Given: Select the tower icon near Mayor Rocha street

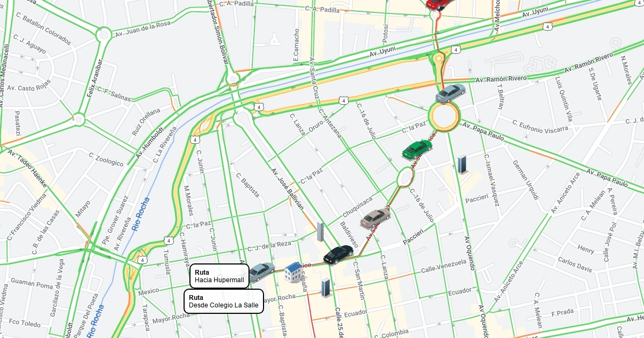Looking at the screenshot, I should [325, 289].
